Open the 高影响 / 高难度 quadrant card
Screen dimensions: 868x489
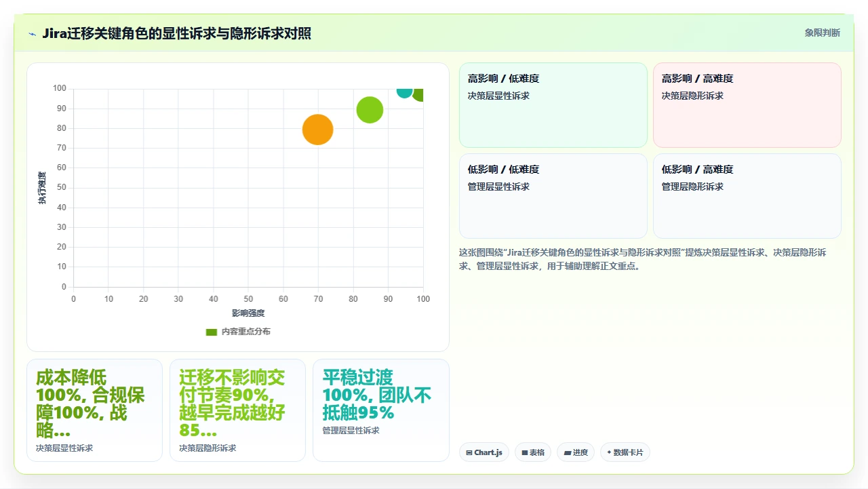(747, 105)
